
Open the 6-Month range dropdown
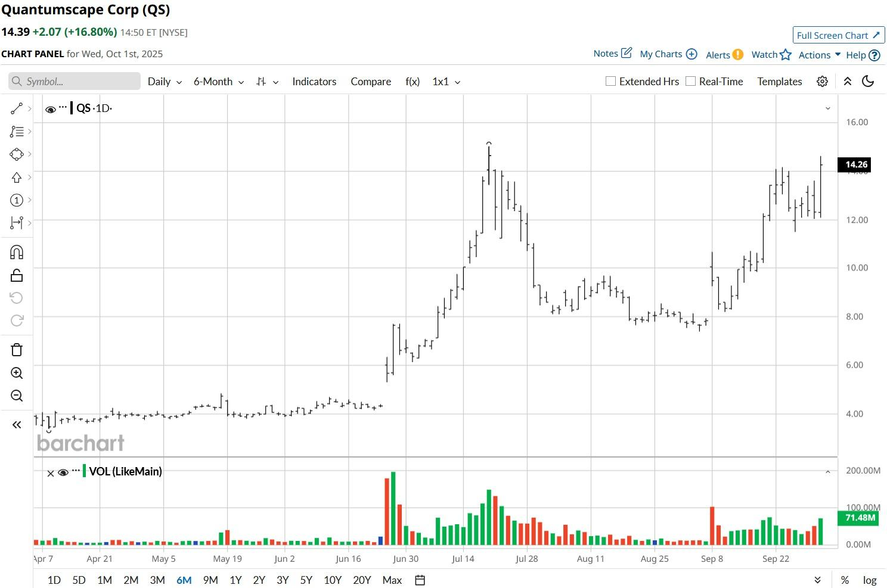219,82
